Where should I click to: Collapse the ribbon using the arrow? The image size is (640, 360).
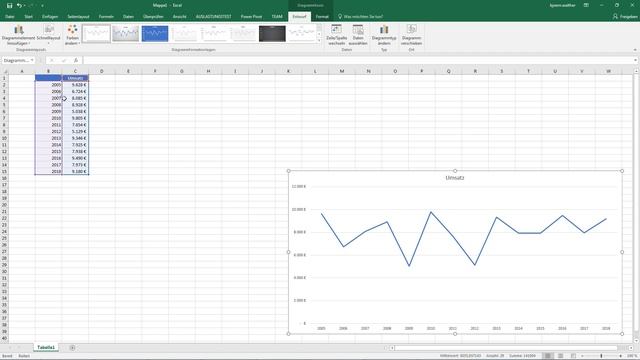pos(635,50)
